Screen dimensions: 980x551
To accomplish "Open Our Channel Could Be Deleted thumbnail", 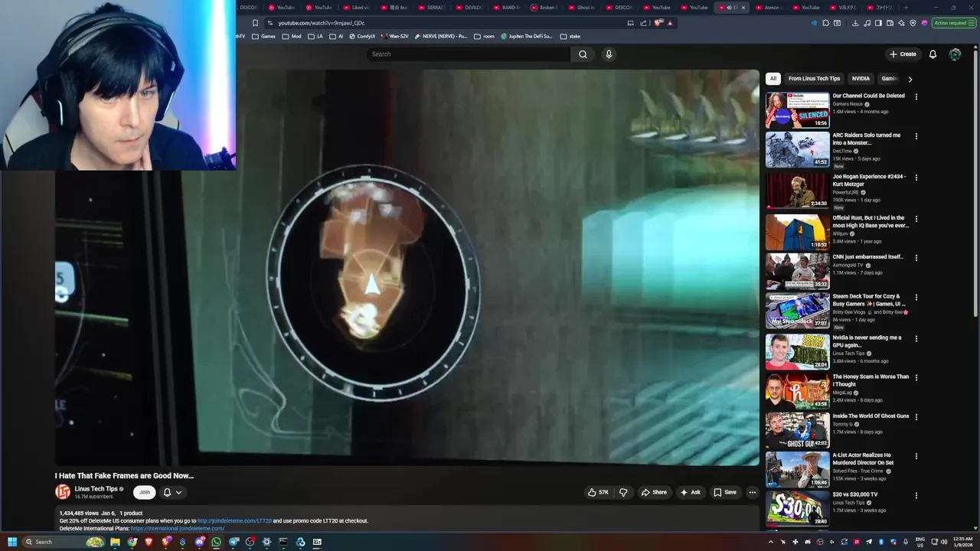I will tap(797, 110).
